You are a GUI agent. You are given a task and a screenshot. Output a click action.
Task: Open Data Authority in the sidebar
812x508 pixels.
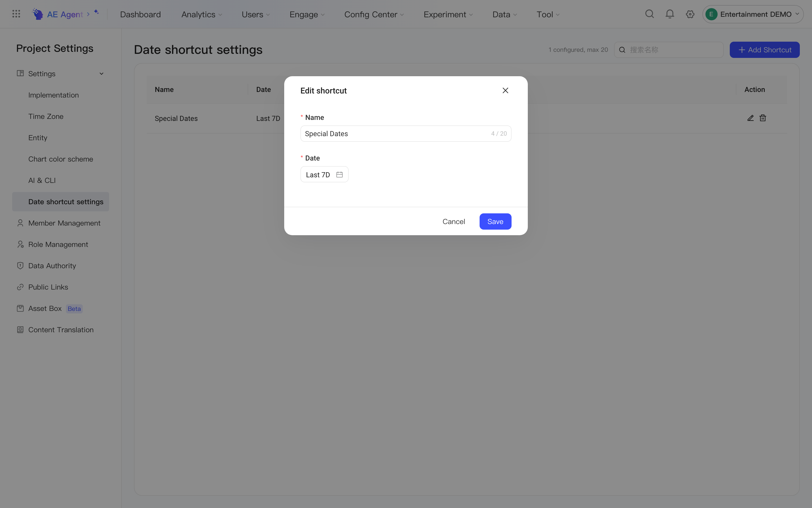pos(61,266)
